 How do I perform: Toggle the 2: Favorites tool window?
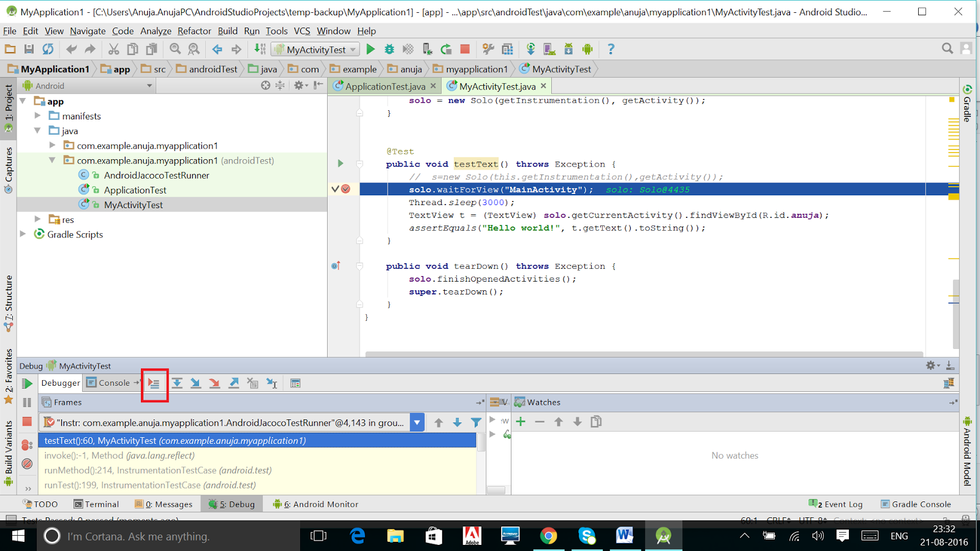9,377
